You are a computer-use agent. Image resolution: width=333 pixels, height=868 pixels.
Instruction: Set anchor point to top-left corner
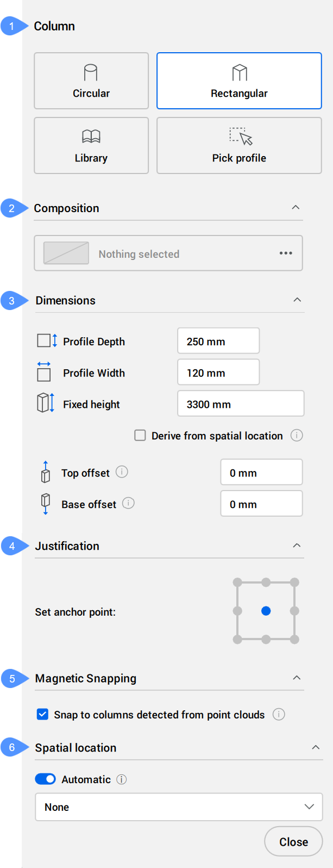[237, 582]
